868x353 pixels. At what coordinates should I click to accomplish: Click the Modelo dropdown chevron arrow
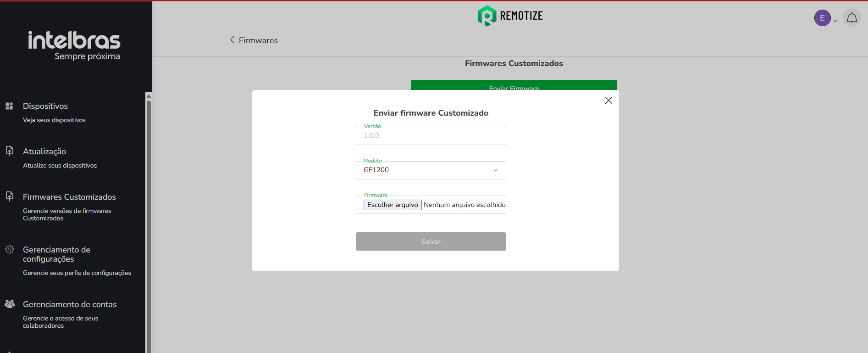495,170
